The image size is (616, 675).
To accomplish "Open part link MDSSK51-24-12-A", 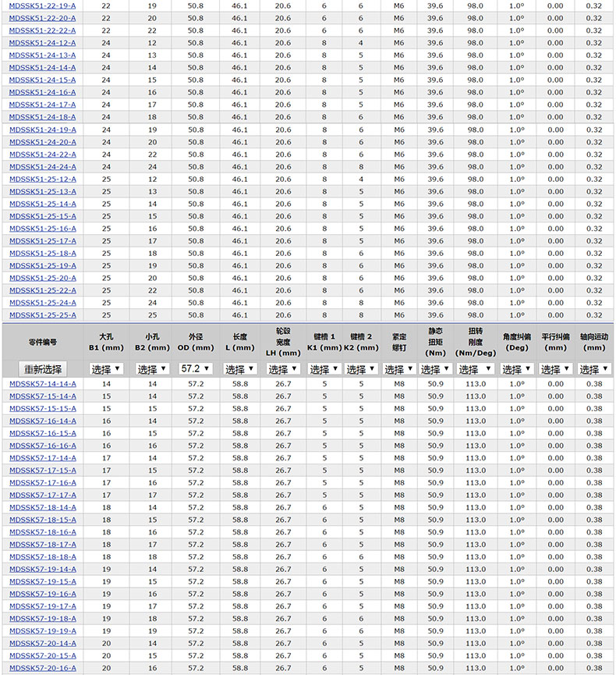I will click(x=43, y=43).
